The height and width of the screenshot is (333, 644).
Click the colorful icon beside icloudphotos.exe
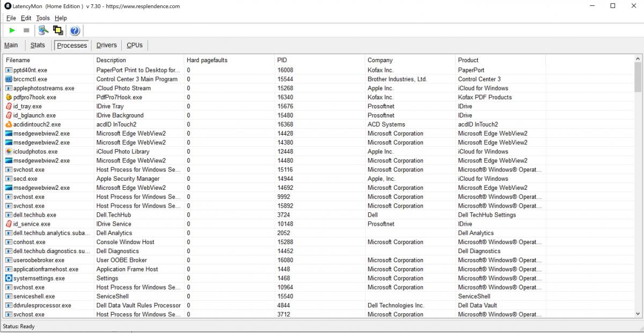(9, 152)
